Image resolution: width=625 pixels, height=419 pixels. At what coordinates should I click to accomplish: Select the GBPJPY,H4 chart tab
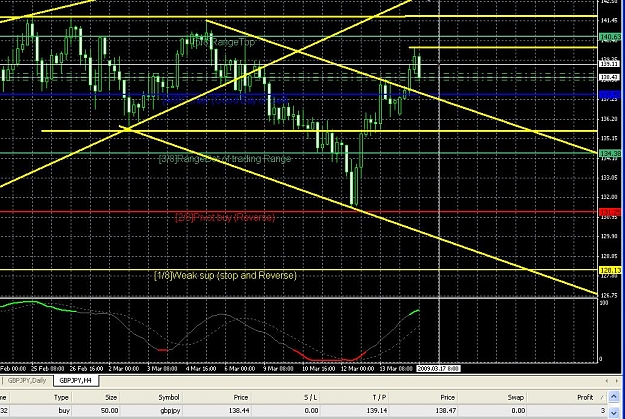pyautogui.click(x=76, y=381)
